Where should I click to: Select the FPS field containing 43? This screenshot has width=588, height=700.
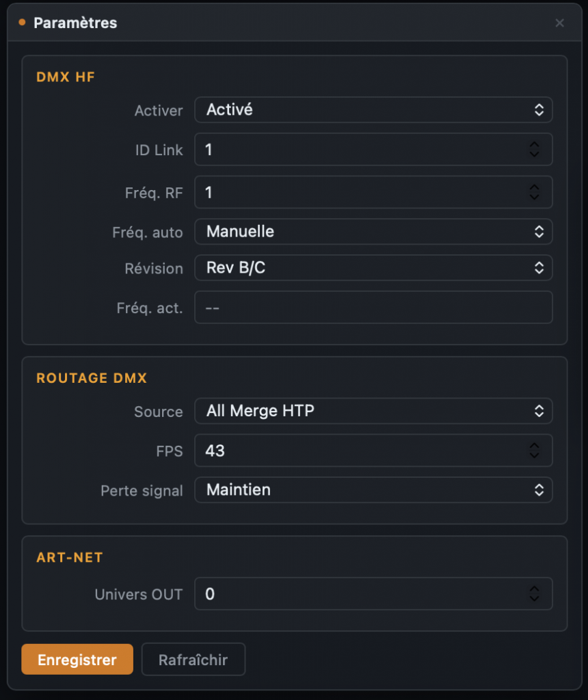(x=362, y=450)
